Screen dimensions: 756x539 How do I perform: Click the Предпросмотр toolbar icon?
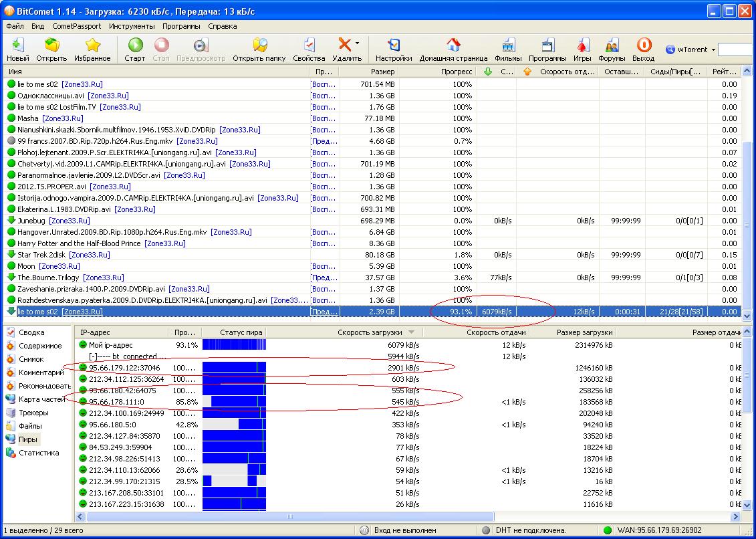point(201,45)
